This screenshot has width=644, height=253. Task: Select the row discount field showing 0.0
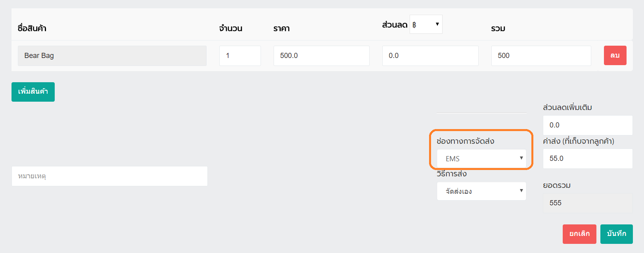pyautogui.click(x=430, y=56)
